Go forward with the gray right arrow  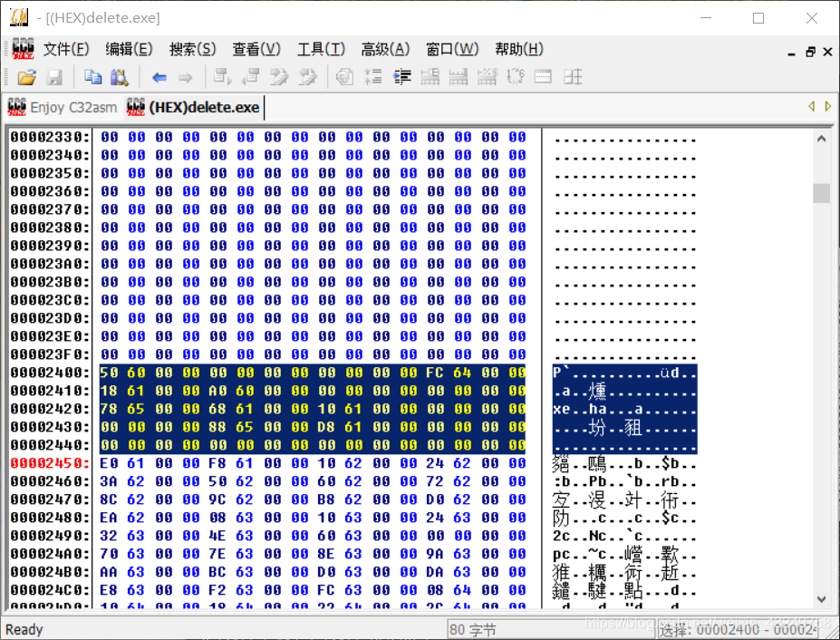(186, 78)
